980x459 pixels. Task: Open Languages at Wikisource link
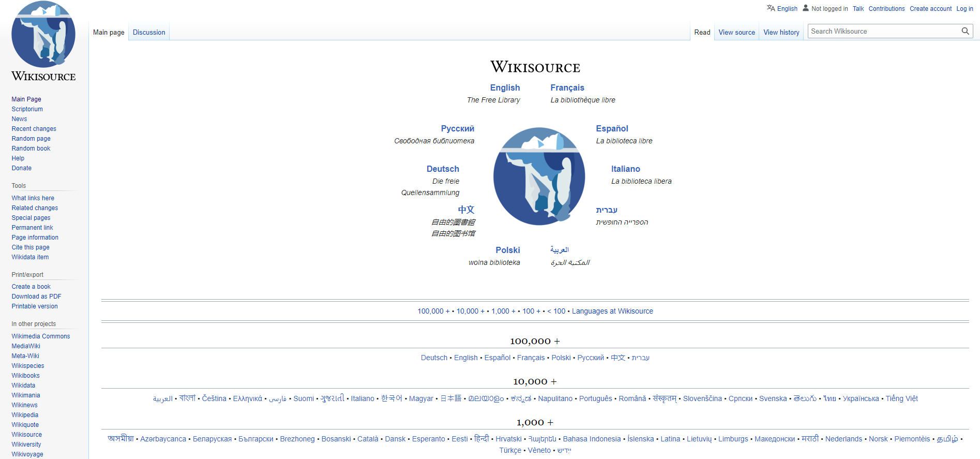pyautogui.click(x=612, y=311)
